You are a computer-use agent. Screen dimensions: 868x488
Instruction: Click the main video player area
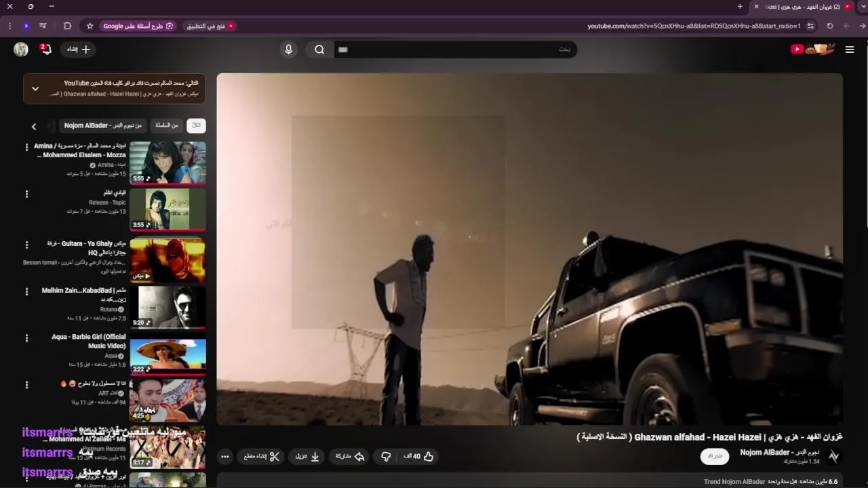click(530, 249)
